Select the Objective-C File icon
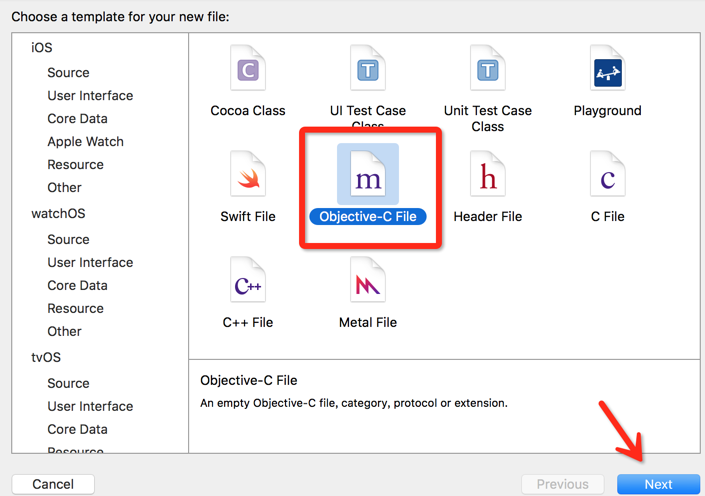The image size is (705, 496). [x=368, y=177]
